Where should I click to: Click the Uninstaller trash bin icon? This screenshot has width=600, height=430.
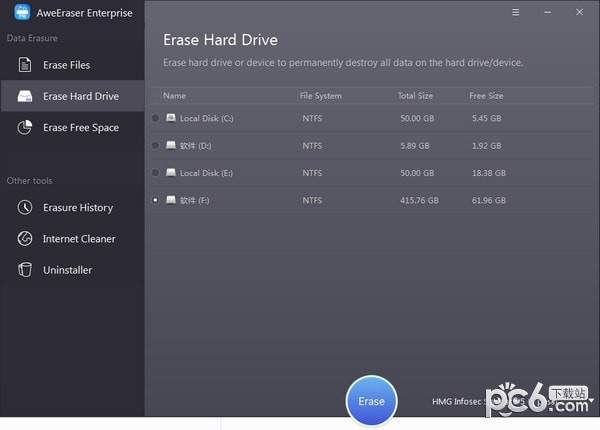pyautogui.click(x=24, y=270)
